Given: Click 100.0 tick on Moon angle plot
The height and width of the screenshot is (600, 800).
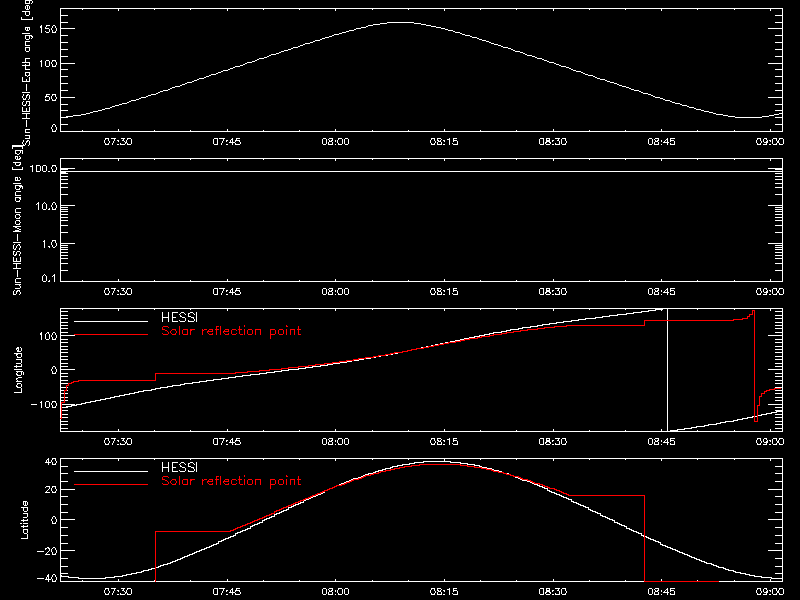Looking at the screenshot, I should click(44, 168).
